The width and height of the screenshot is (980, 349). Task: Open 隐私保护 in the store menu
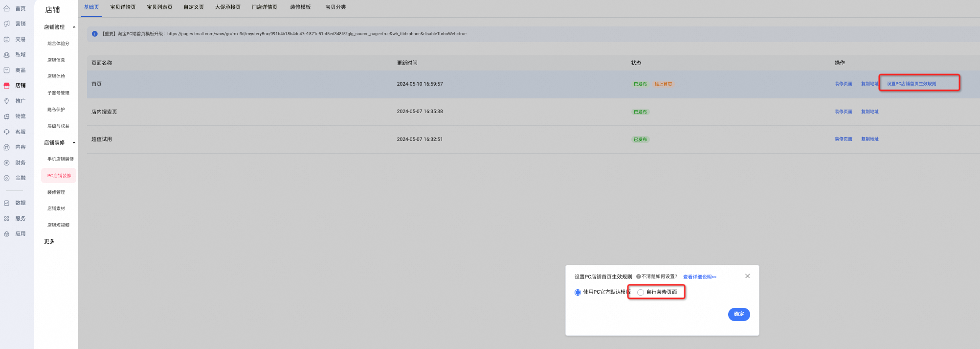(56, 110)
